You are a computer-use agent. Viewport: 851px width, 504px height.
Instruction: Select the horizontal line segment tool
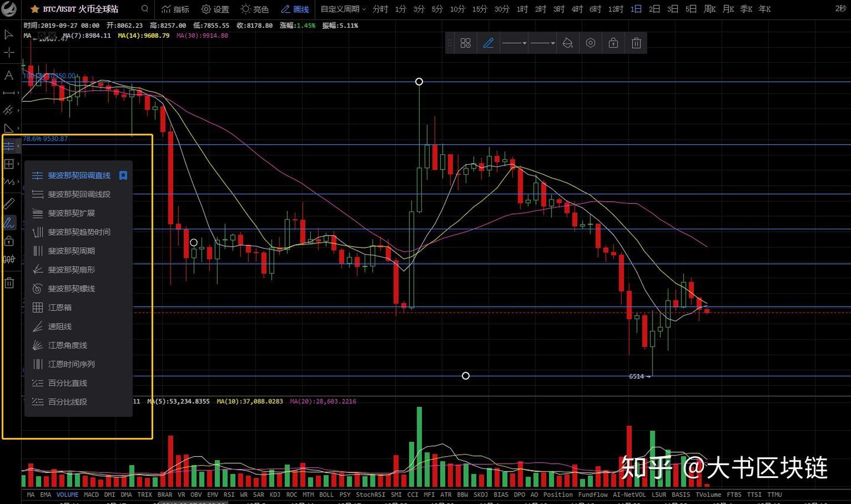tap(9, 93)
